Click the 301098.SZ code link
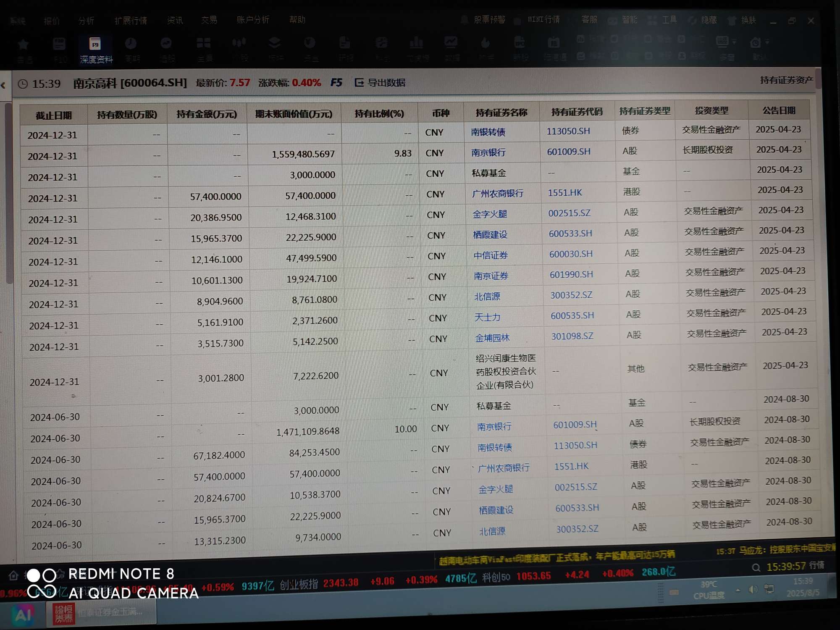This screenshot has width=840, height=630. point(572,336)
